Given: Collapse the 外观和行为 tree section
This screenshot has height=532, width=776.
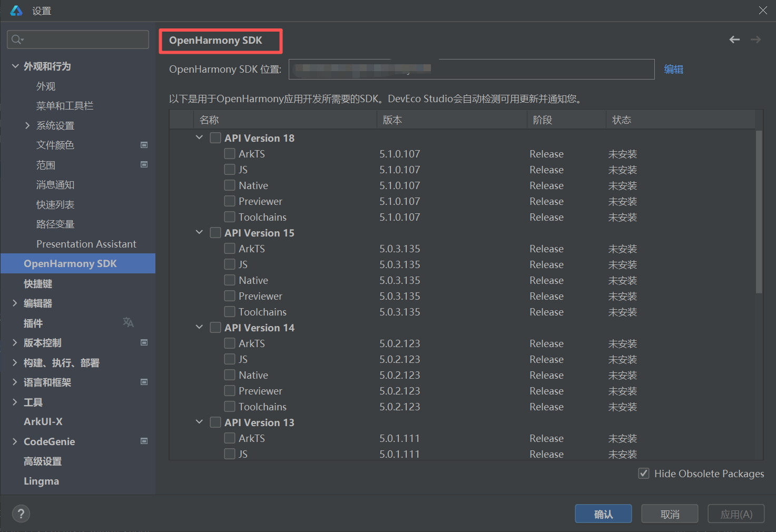Looking at the screenshot, I should (x=15, y=66).
